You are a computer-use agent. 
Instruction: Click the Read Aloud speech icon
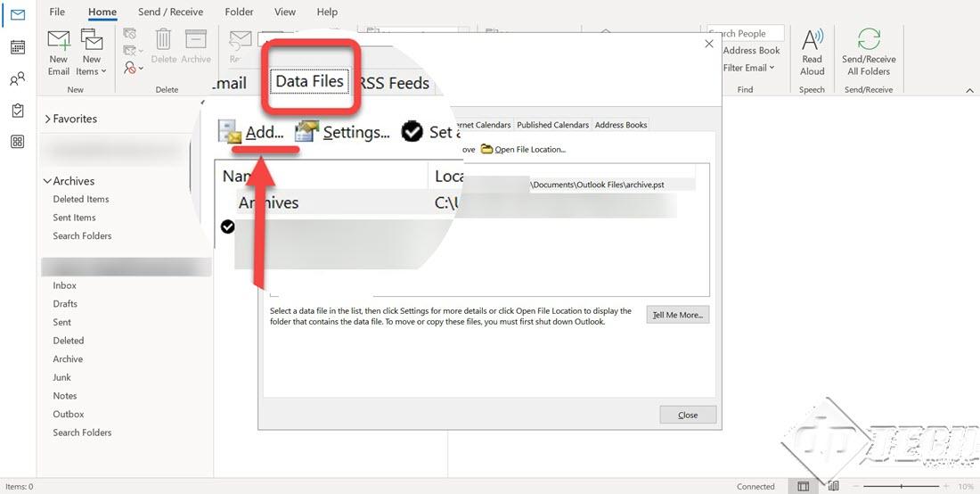[x=812, y=41]
